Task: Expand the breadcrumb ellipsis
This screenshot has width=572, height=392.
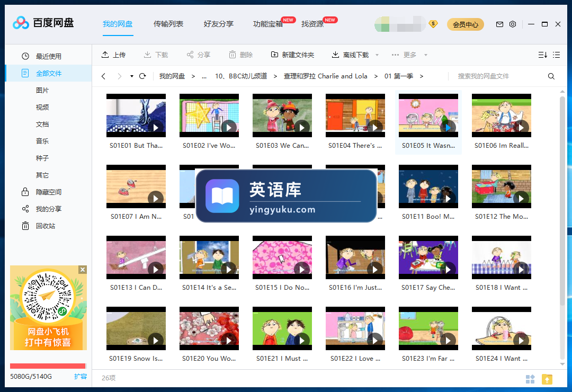Action: coord(204,76)
